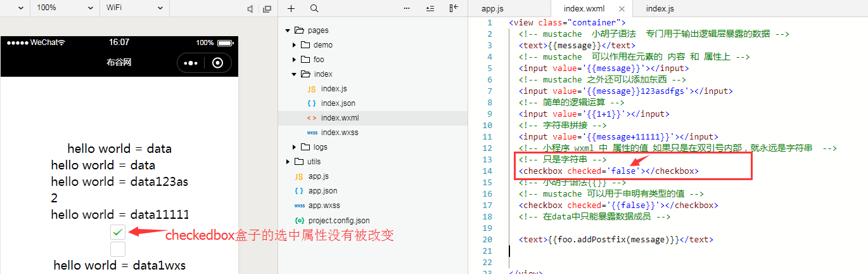868x274 pixels.
Task: Focus the simulator input showing '2'
Action: (x=120, y=198)
